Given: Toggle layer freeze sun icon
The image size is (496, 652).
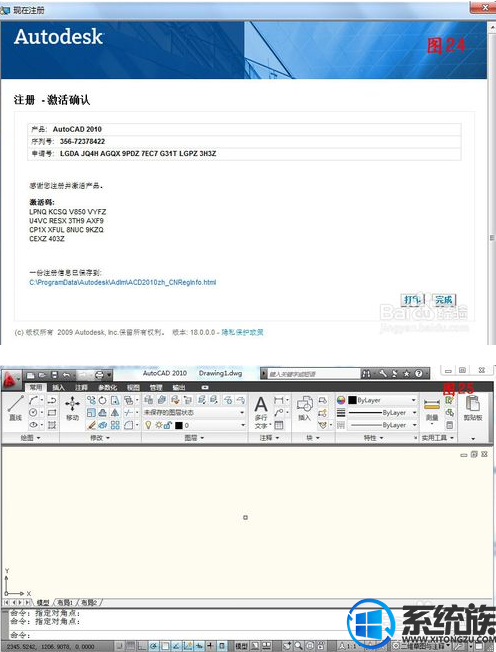Looking at the screenshot, I should 158,425.
